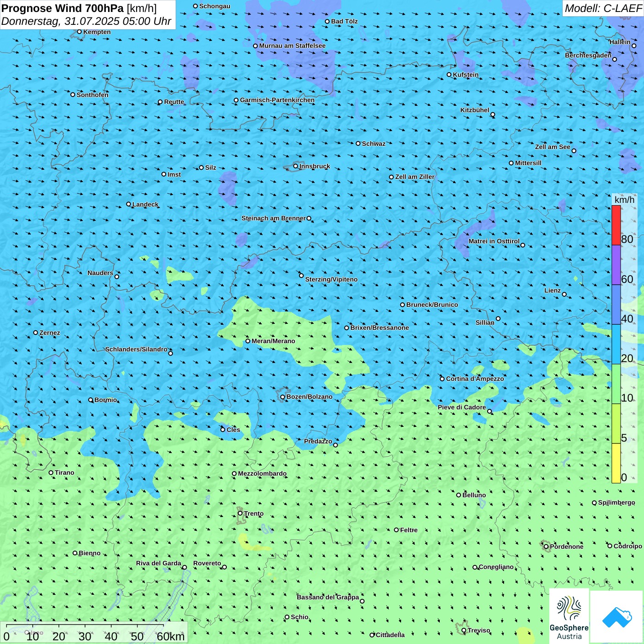Select the blue legend band above 40
The width and height of the screenshot is (644, 644).
(616, 305)
